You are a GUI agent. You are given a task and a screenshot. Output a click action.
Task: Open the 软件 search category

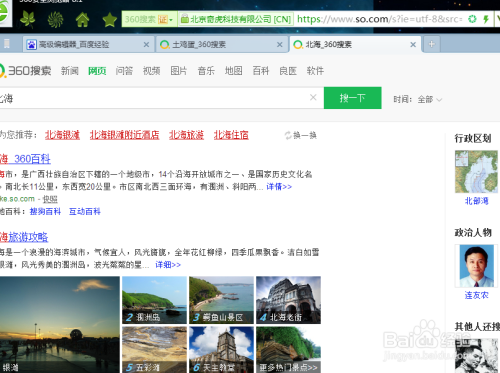tap(315, 71)
